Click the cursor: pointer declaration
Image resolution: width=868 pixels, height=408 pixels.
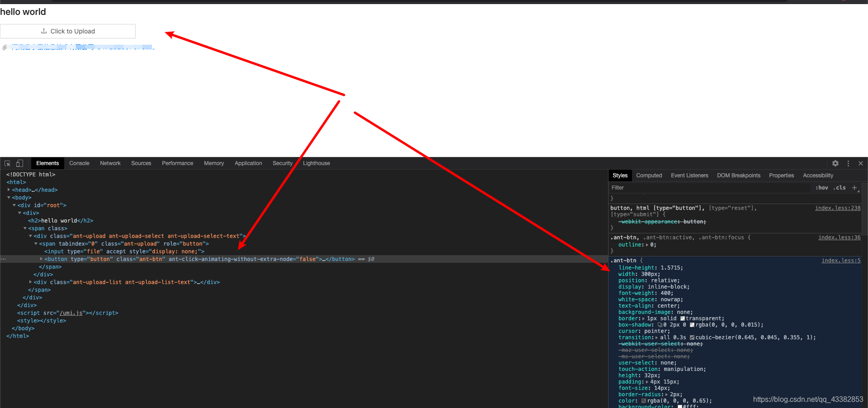click(644, 331)
